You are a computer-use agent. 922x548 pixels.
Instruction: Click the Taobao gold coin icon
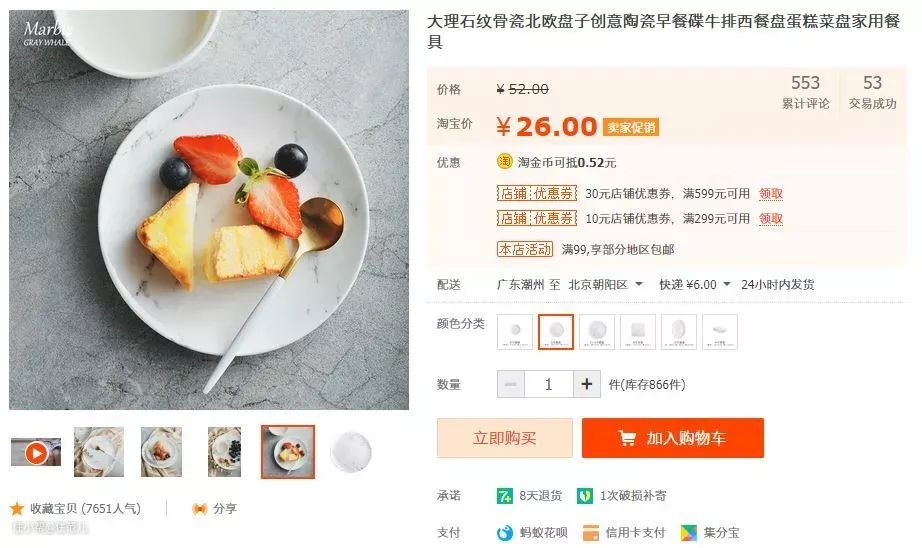coord(505,162)
